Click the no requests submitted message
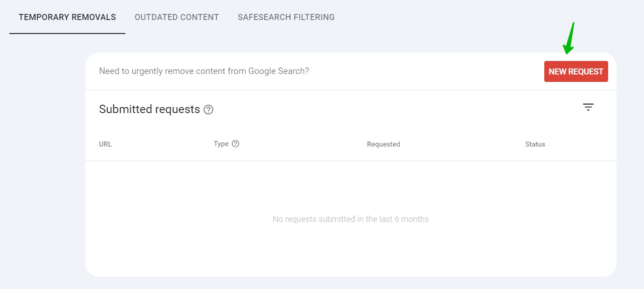Screen dimensions: 644x289 (350, 219)
